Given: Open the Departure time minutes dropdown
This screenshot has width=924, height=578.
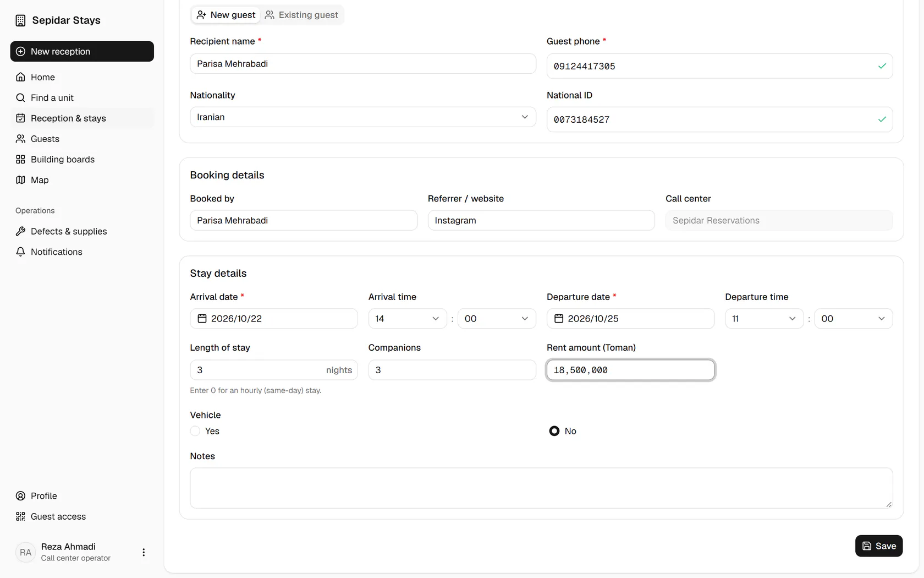Looking at the screenshot, I should (854, 319).
